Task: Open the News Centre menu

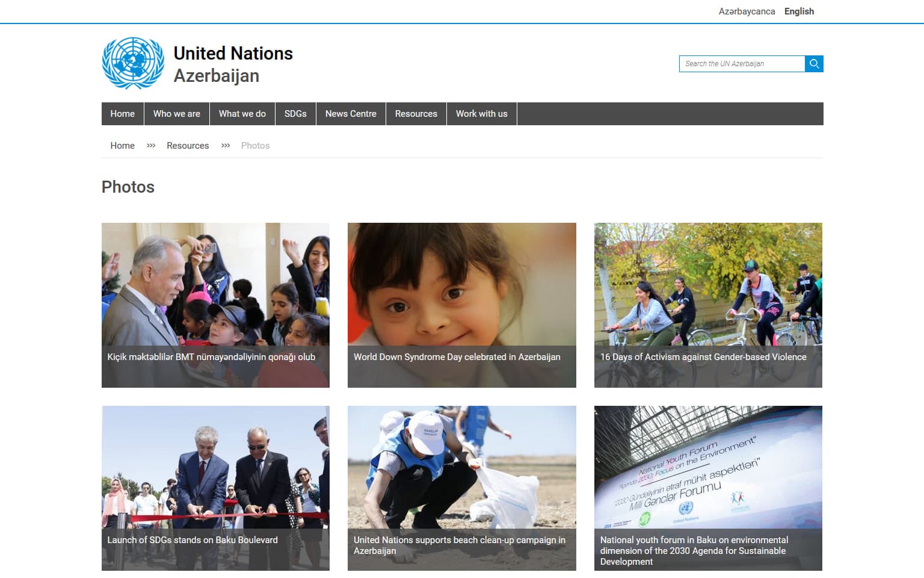Action: coord(351,114)
